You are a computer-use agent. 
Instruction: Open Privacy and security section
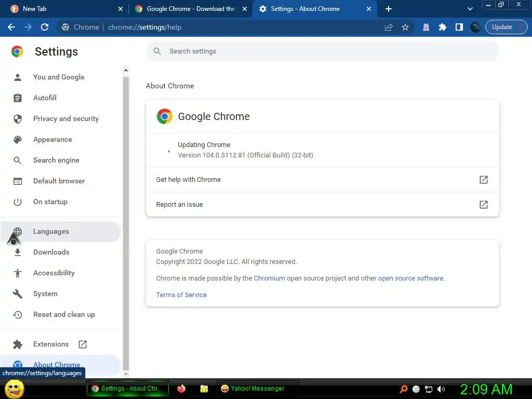tap(60, 118)
